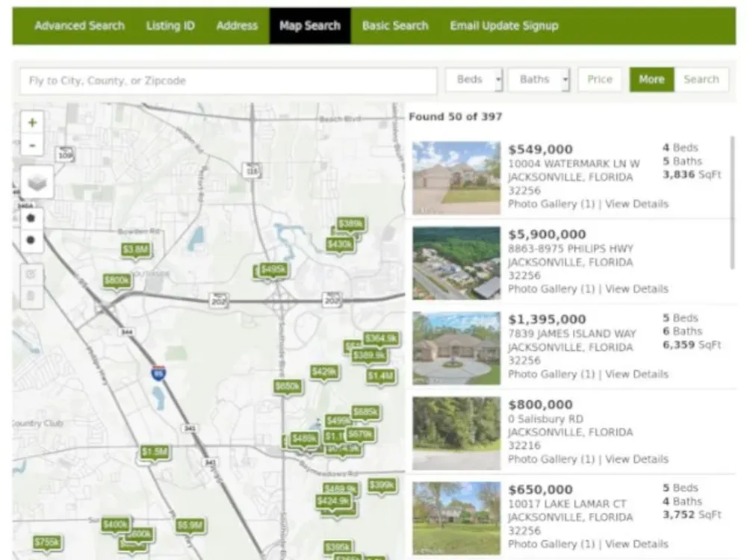The height and width of the screenshot is (560, 747).
Task: Click the 8863-8975 PHILIPS HWY address text
Action: 570,249
